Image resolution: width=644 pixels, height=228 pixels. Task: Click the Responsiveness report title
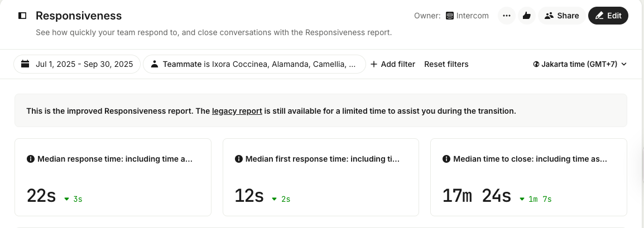pyautogui.click(x=79, y=16)
